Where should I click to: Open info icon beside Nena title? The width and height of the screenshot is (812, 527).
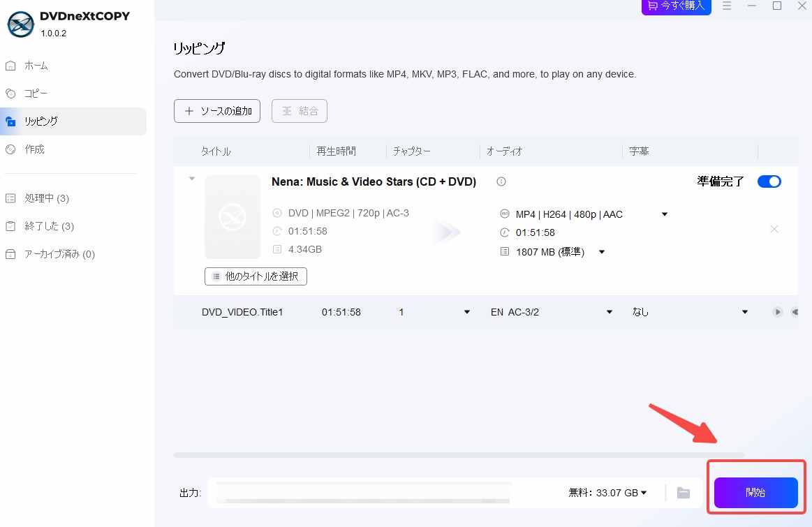[501, 181]
